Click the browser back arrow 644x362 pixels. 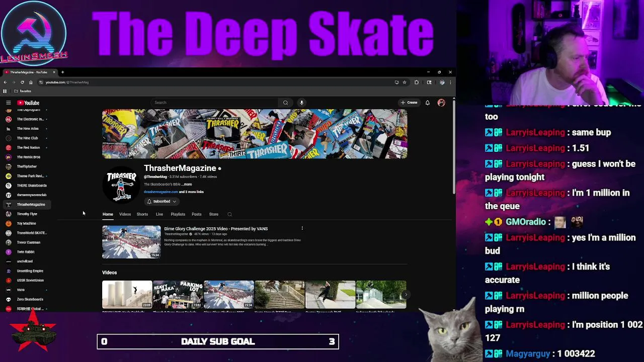[x=5, y=82]
